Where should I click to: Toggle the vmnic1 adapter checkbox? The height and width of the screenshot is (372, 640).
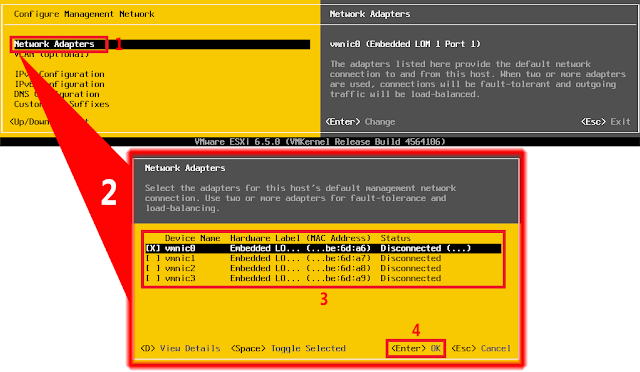pos(153,258)
